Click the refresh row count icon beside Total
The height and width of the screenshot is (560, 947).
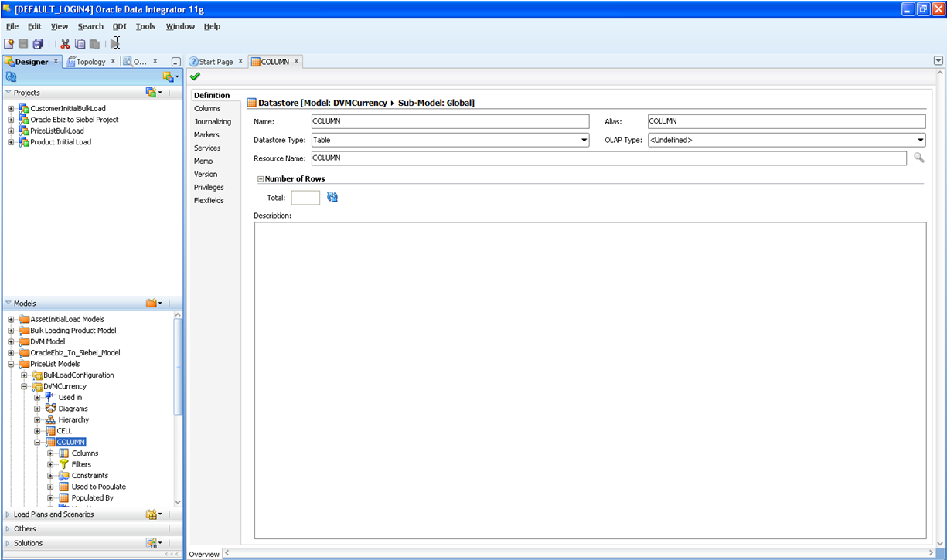click(x=332, y=198)
